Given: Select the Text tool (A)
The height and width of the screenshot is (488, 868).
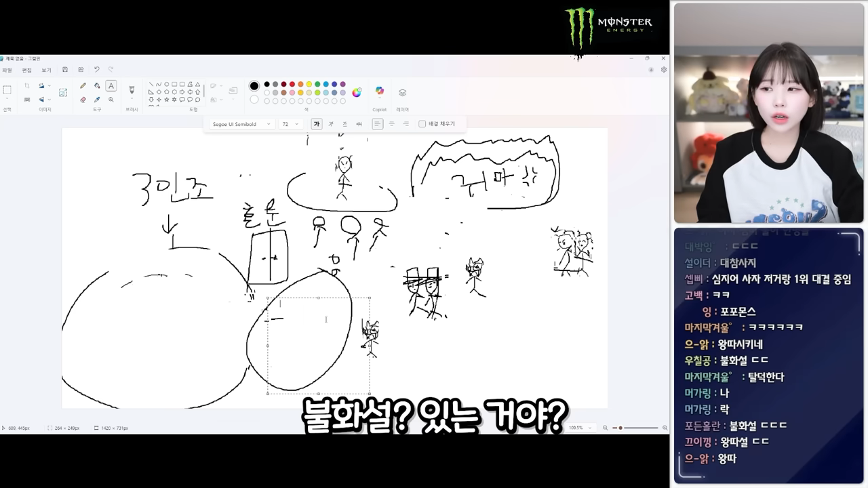Looking at the screenshot, I should pyautogui.click(x=111, y=85).
